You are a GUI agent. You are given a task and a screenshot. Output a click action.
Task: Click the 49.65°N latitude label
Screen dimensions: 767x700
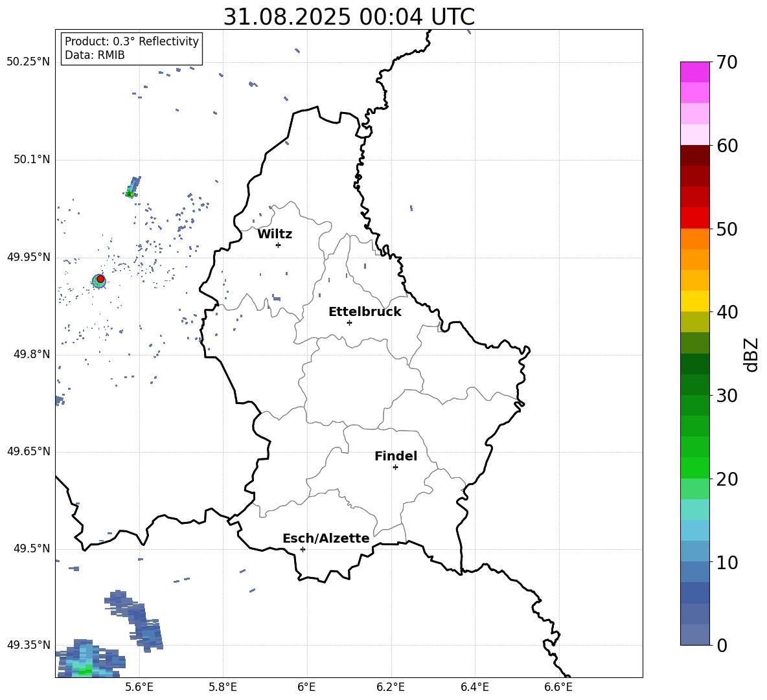[x=29, y=451]
